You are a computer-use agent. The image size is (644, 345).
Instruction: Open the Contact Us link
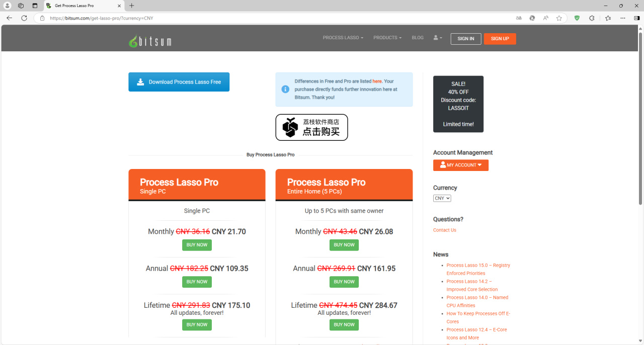click(x=445, y=230)
